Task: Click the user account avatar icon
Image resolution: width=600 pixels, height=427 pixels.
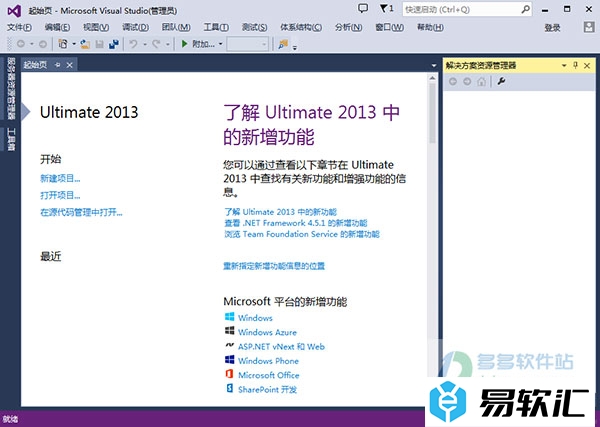Action: [x=589, y=27]
